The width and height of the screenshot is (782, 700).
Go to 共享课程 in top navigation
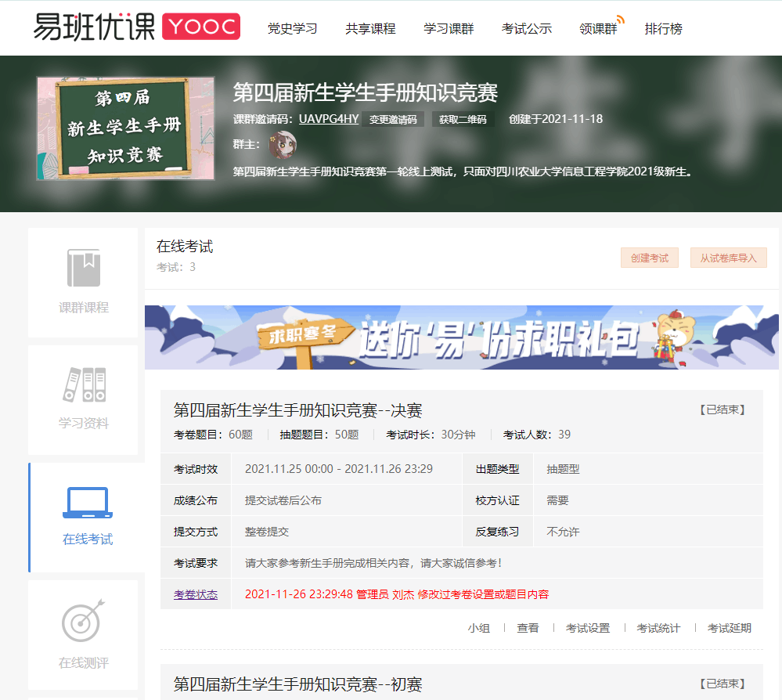pyautogui.click(x=370, y=29)
